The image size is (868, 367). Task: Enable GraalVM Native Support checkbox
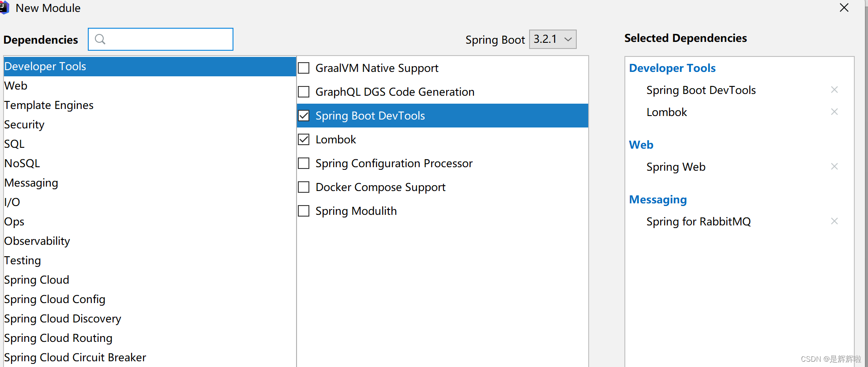point(304,68)
